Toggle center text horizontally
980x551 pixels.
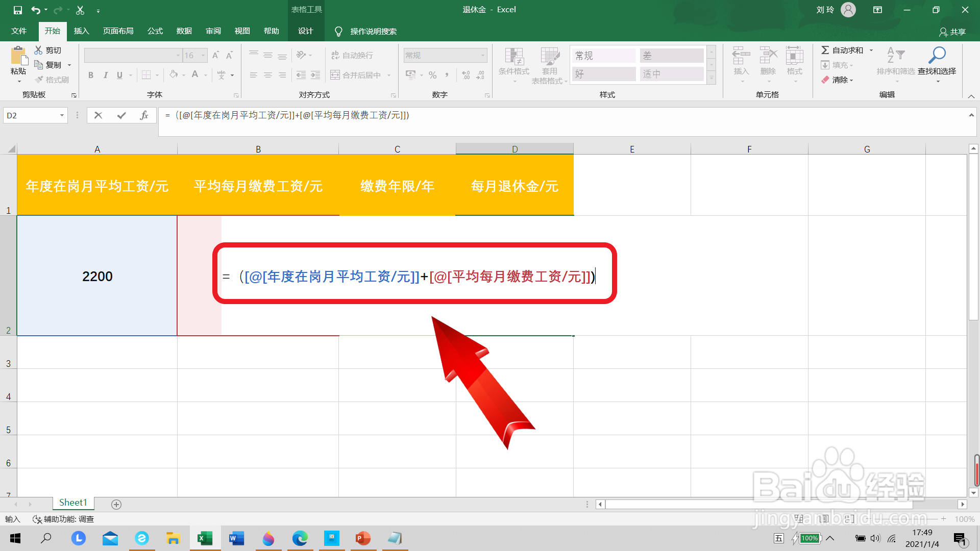tap(268, 75)
